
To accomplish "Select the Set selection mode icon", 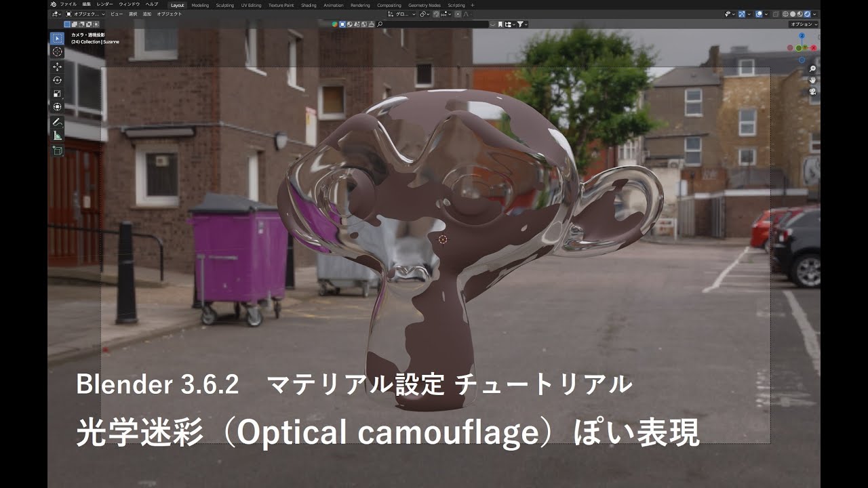I will coord(67,24).
